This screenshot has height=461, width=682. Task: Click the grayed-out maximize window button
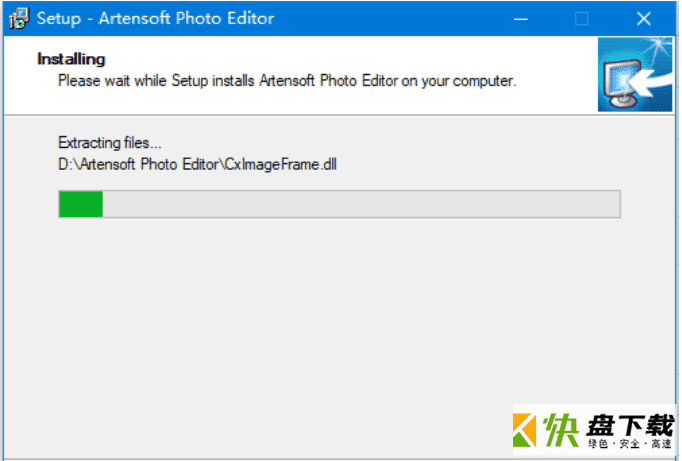(x=582, y=19)
